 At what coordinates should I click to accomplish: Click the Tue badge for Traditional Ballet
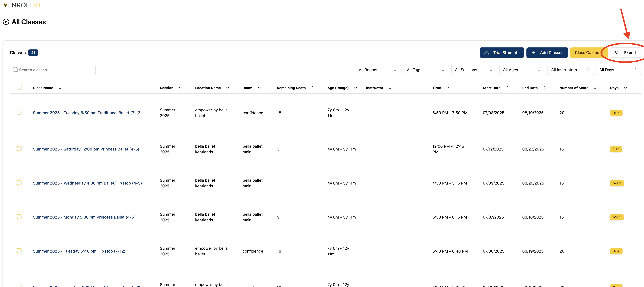pyautogui.click(x=616, y=113)
